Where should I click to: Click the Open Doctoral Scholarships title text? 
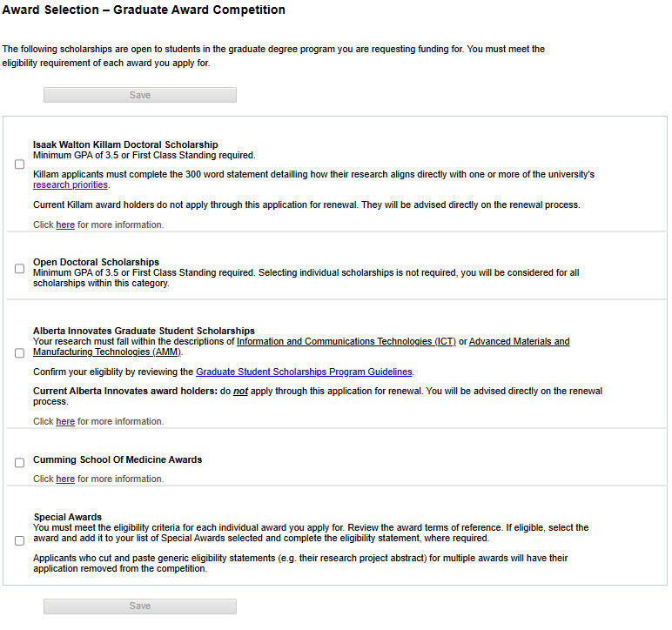(x=96, y=262)
